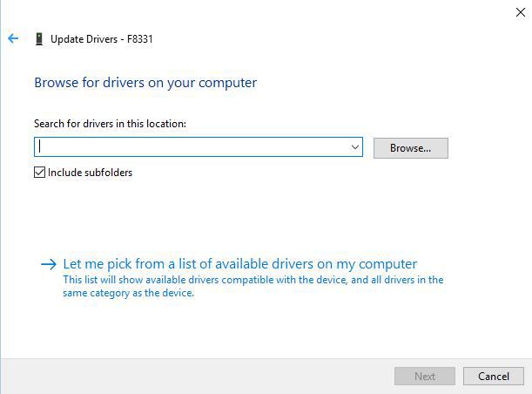This screenshot has width=532, height=394.
Task: Uncheck the Include subfolders checkbox
Action: pos(39,173)
